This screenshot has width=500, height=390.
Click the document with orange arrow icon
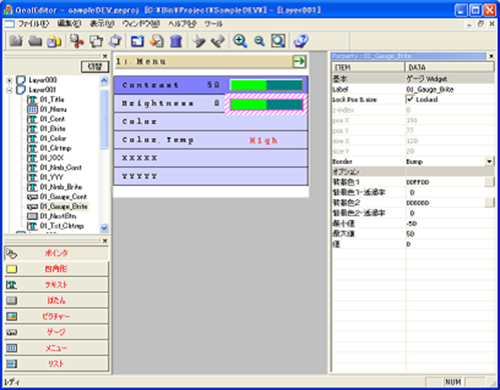(156, 41)
